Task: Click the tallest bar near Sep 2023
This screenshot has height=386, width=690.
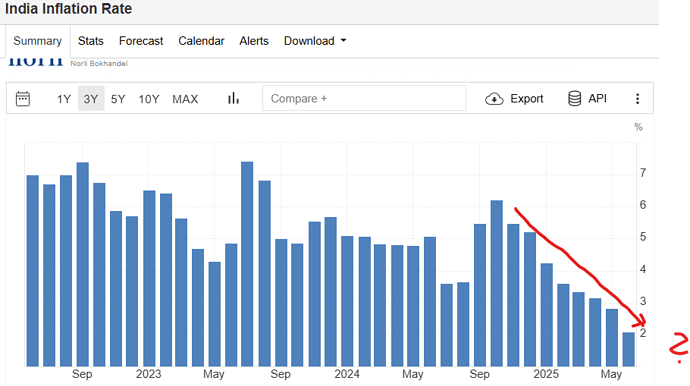Action: tap(247, 264)
